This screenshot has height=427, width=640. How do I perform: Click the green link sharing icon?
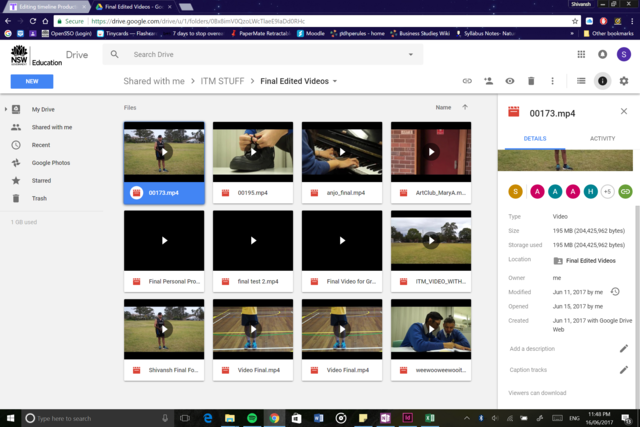[x=625, y=191]
